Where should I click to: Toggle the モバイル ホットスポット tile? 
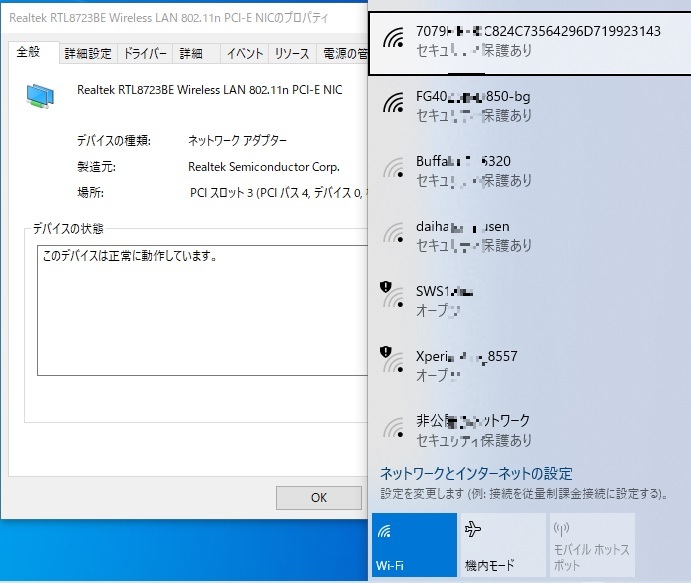(x=592, y=545)
